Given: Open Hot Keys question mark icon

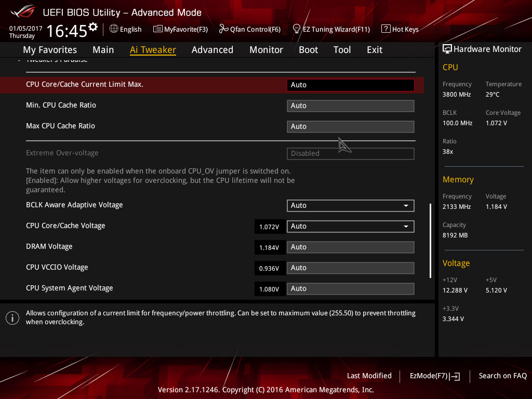Looking at the screenshot, I should click(385, 29).
